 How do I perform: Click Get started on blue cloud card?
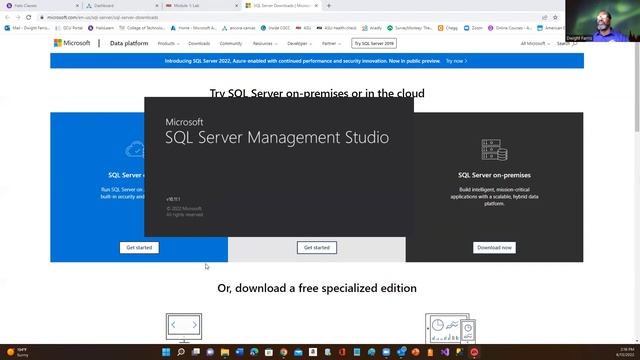pyautogui.click(x=139, y=248)
